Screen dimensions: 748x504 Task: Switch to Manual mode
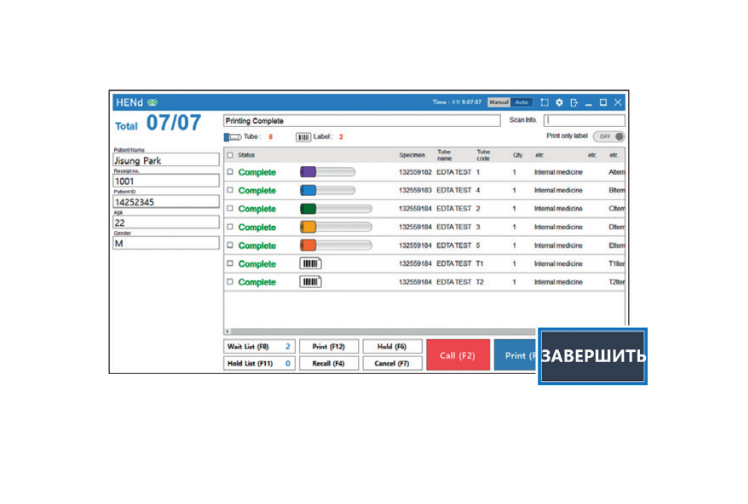point(499,102)
